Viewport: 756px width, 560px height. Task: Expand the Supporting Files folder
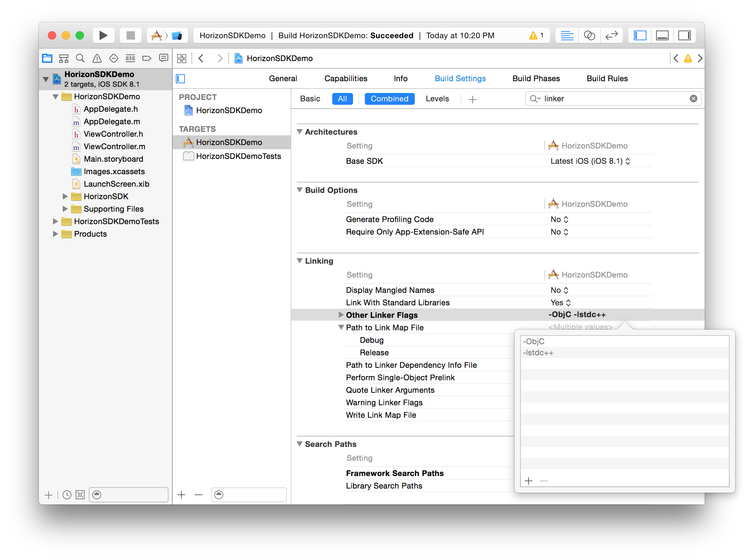click(x=65, y=209)
